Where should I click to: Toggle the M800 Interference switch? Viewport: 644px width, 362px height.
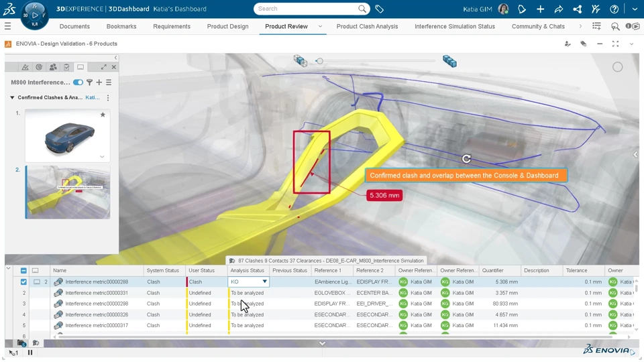tap(78, 82)
